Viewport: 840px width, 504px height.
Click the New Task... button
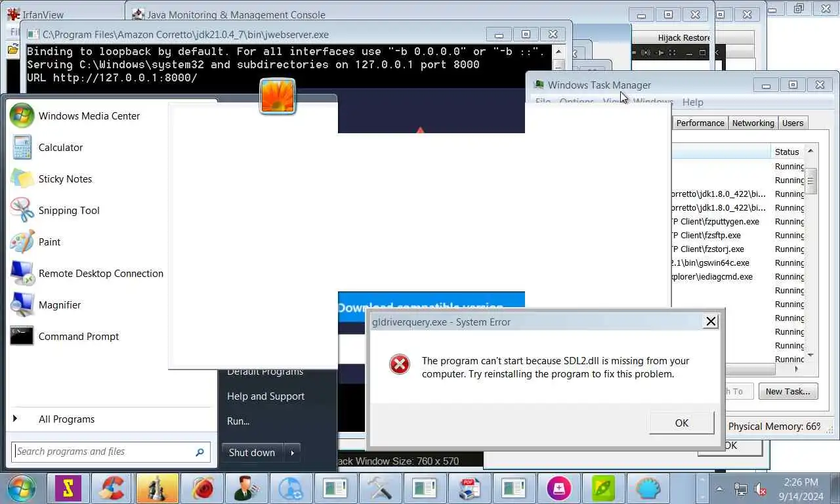pos(787,391)
